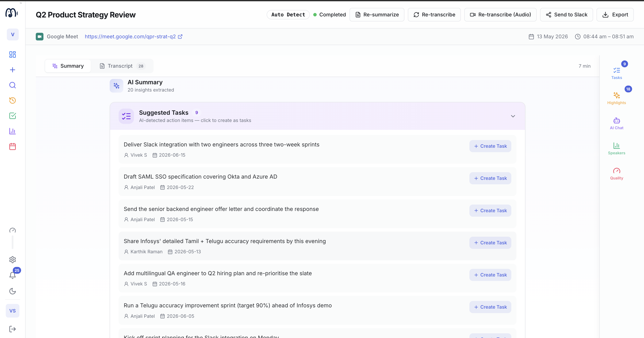This screenshot has width=644, height=338.
Task: Collapse the Suggested Tasks section chevron
Action: coord(513,116)
